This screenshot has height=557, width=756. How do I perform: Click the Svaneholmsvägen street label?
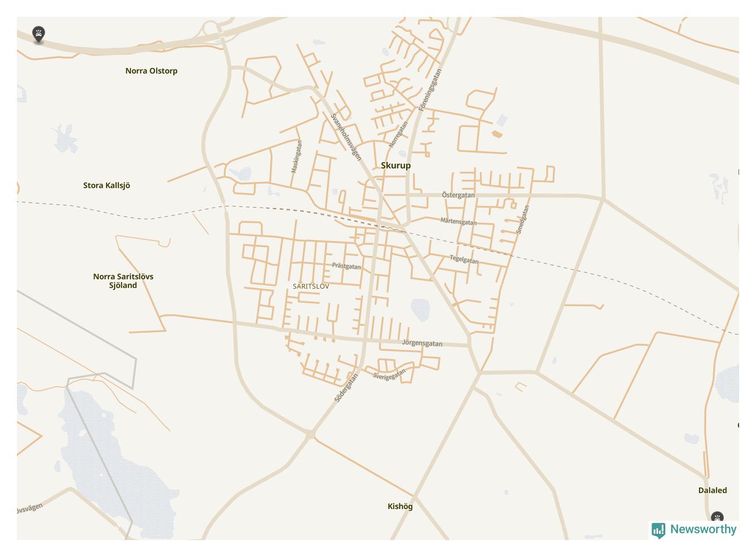pos(346,137)
